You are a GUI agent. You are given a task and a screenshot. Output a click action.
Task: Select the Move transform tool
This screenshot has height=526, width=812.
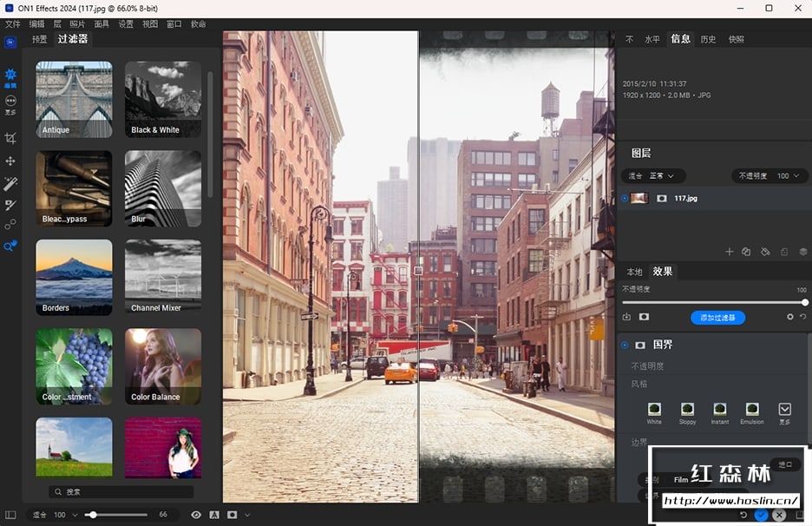point(10,161)
